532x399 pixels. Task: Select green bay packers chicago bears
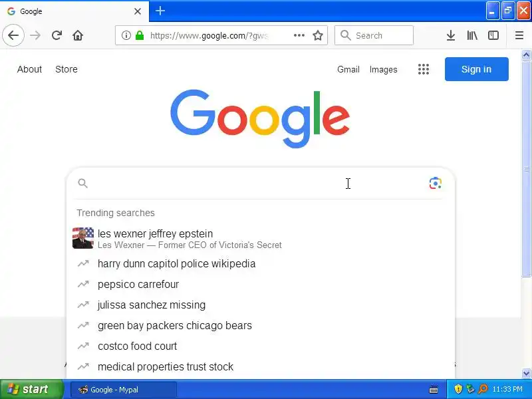(x=260, y=326)
